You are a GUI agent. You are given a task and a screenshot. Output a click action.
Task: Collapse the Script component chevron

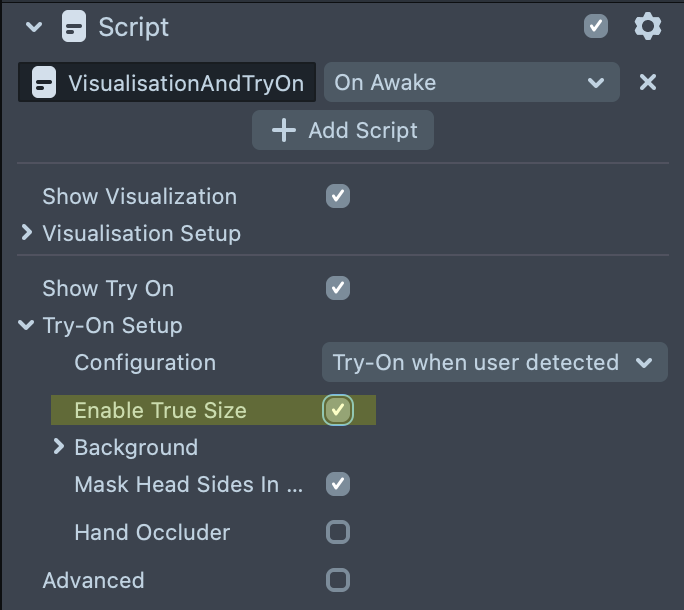pos(35,27)
